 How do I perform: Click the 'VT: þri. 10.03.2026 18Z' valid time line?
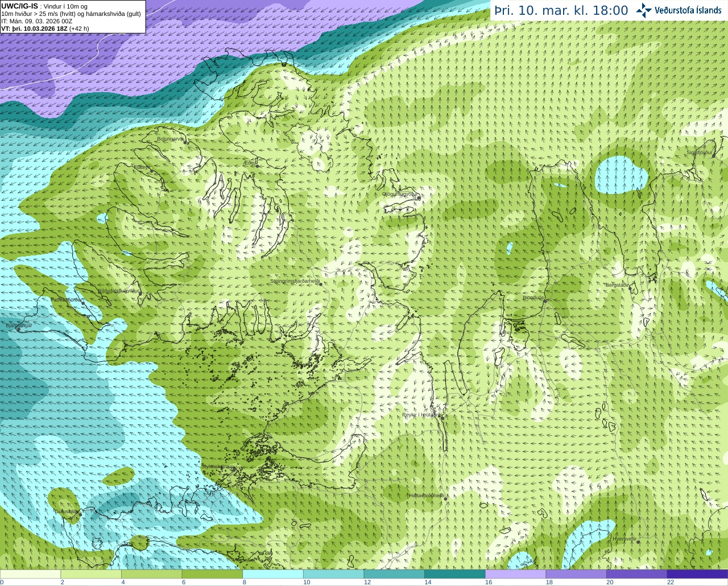pyautogui.click(x=45, y=28)
